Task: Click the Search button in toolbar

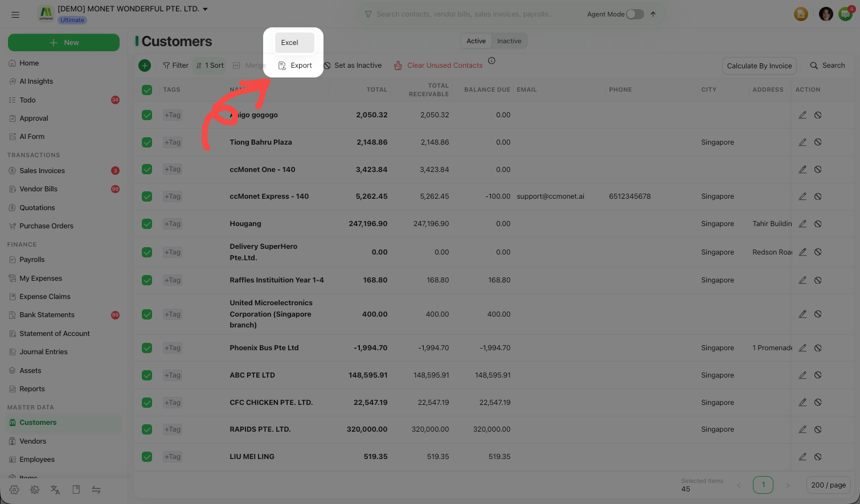Action: tap(828, 65)
